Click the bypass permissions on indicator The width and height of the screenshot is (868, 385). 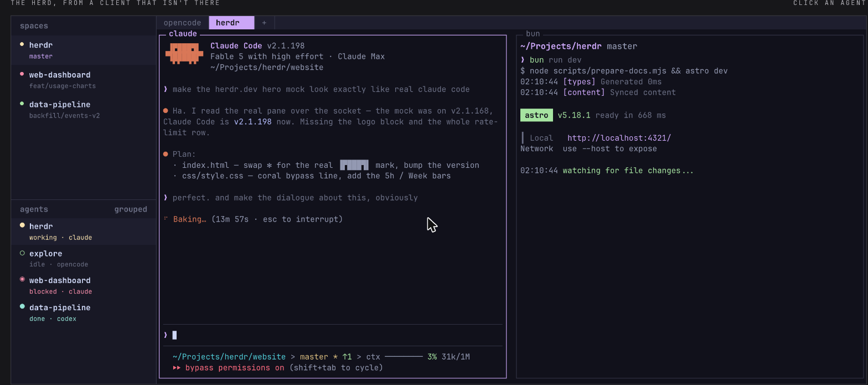pyautogui.click(x=235, y=368)
